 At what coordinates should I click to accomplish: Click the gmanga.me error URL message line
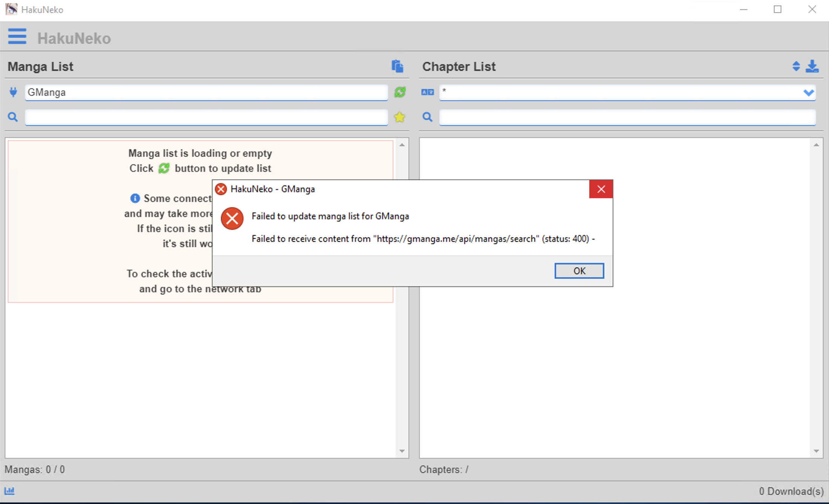(x=423, y=239)
